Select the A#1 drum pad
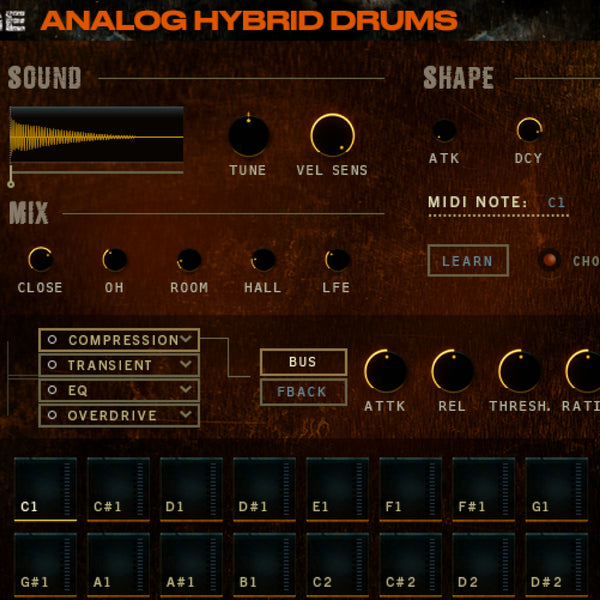This screenshot has width=600, height=600. click(x=191, y=565)
